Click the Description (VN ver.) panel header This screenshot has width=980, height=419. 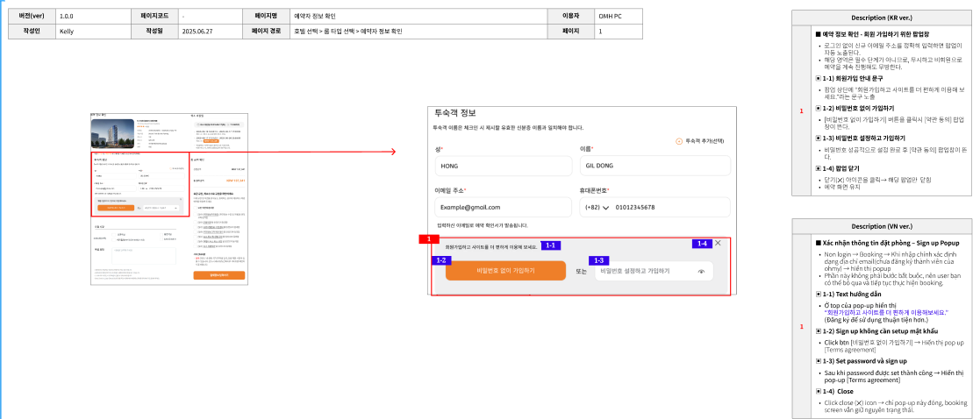[x=881, y=226]
